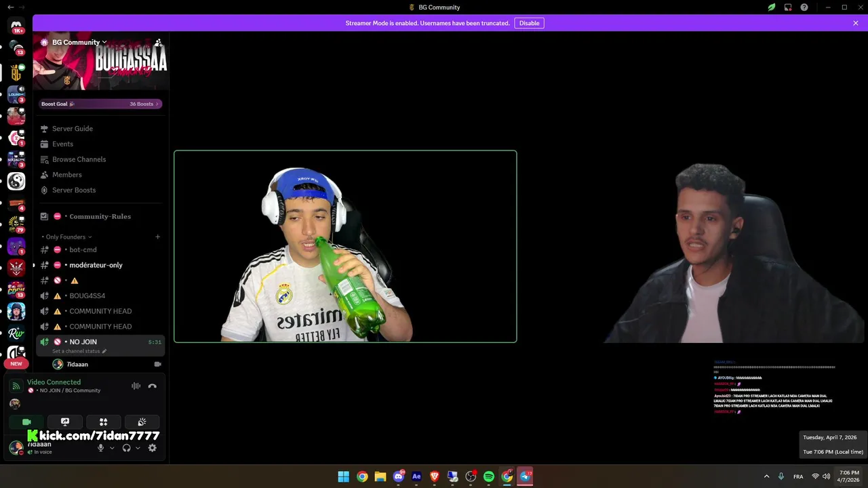This screenshot has width=868, height=488.
Task: Dismiss the Streamer Mode banner
Action: coord(856,23)
